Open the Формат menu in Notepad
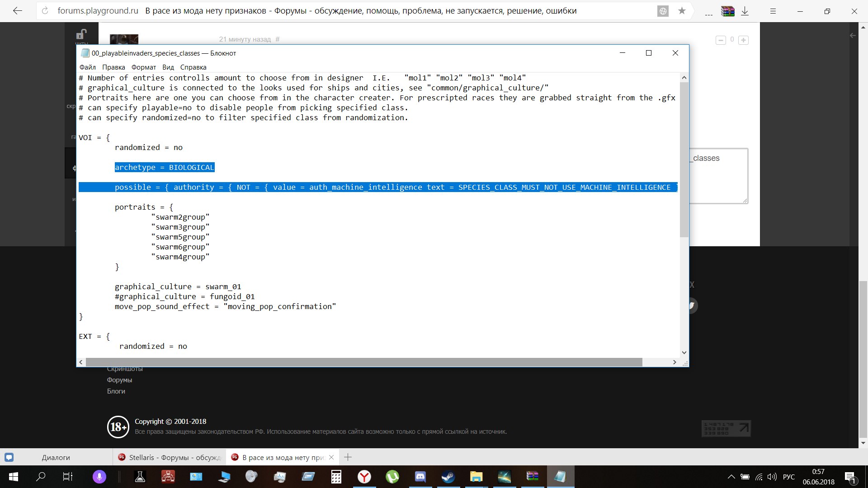 point(143,67)
